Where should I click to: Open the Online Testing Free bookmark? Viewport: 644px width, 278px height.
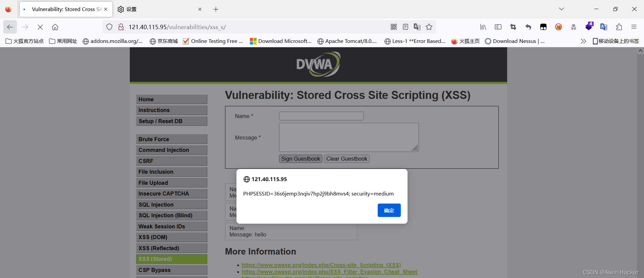click(213, 41)
